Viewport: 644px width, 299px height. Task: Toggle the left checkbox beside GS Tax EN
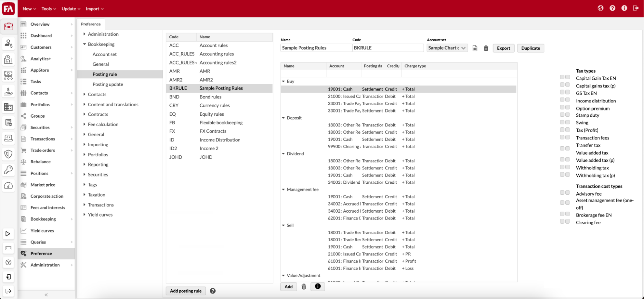tap(562, 92)
